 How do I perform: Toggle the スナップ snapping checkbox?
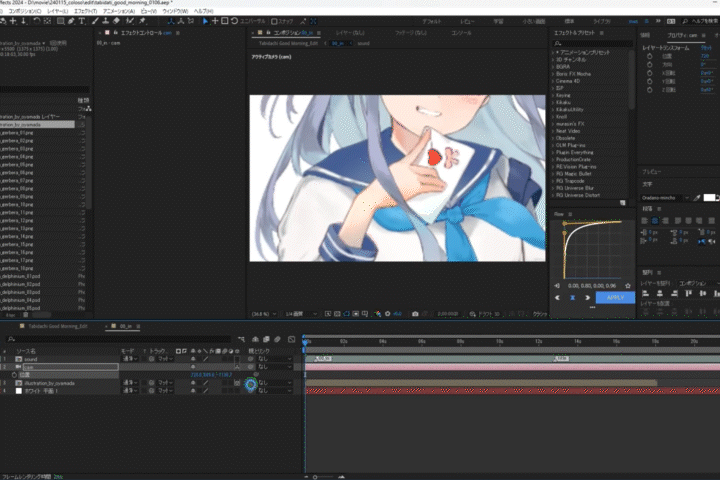tap(274, 21)
